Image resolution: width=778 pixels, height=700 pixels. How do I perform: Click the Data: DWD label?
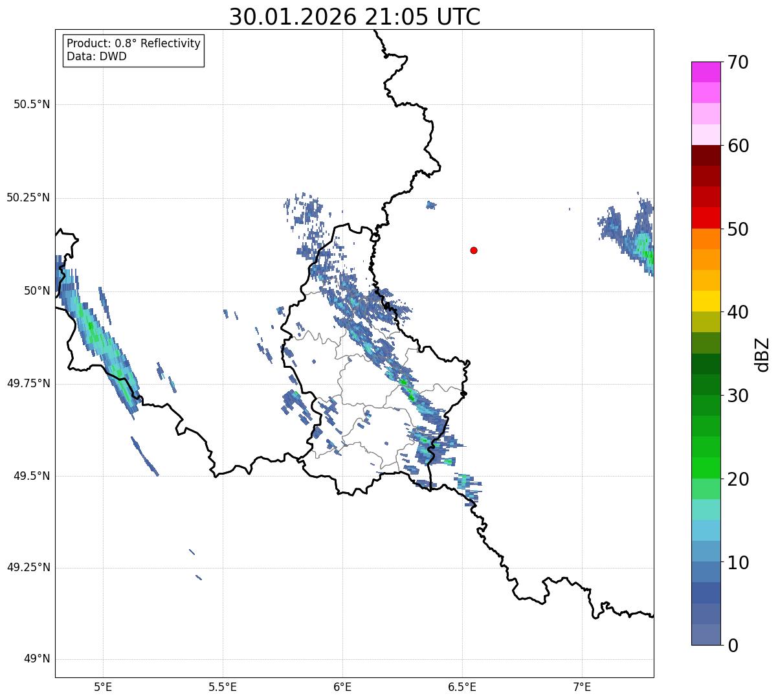[x=96, y=56]
